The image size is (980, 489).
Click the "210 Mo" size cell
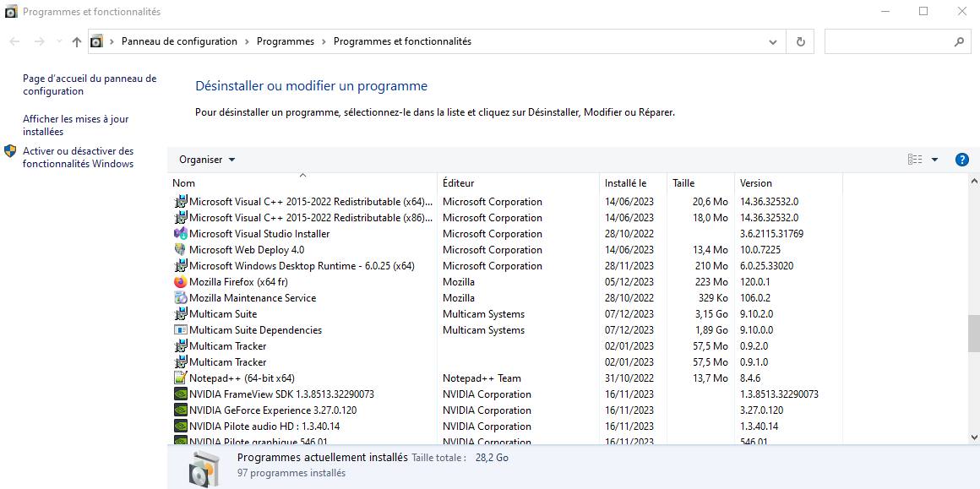point(712,266)
